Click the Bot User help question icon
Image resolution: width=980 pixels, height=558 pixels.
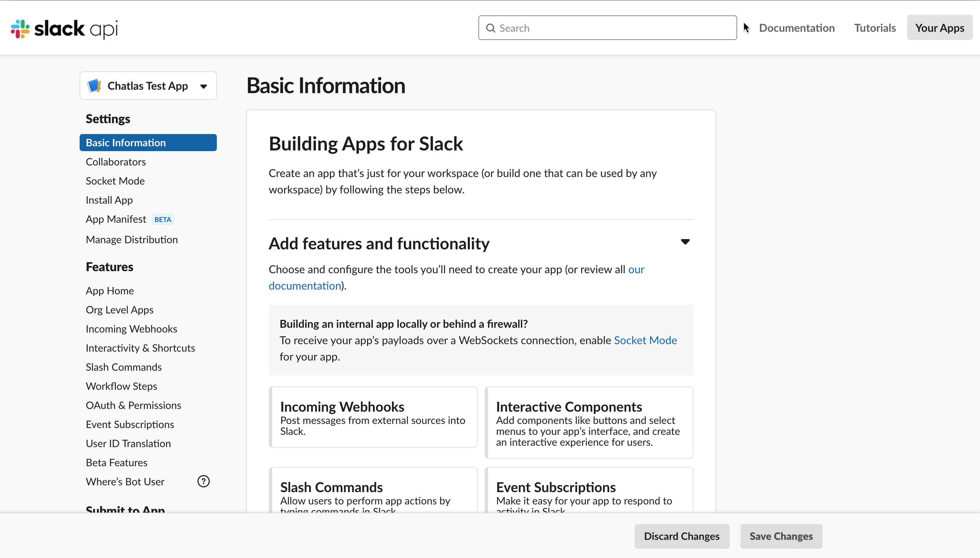pyautogui.click(x=203, y=481)
